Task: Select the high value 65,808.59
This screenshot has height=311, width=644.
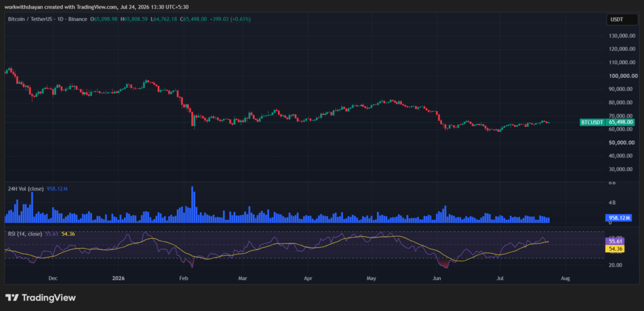Action: tap(136, 19)
